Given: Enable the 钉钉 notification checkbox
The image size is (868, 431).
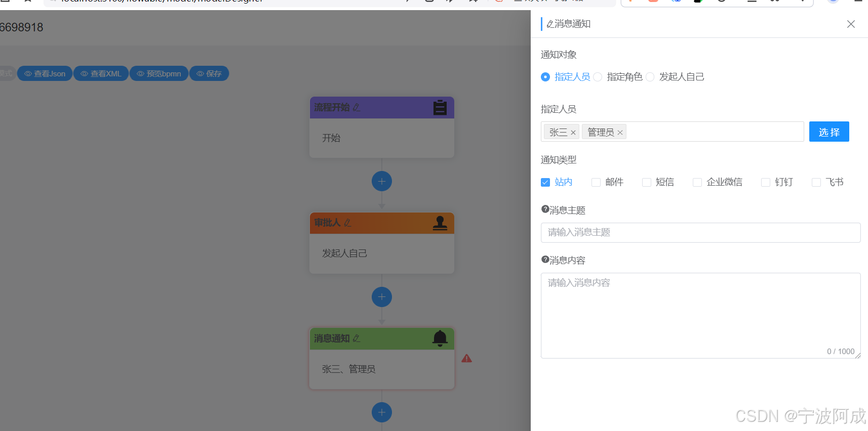Looking at the screenshot, I should [x=766, y=182].
